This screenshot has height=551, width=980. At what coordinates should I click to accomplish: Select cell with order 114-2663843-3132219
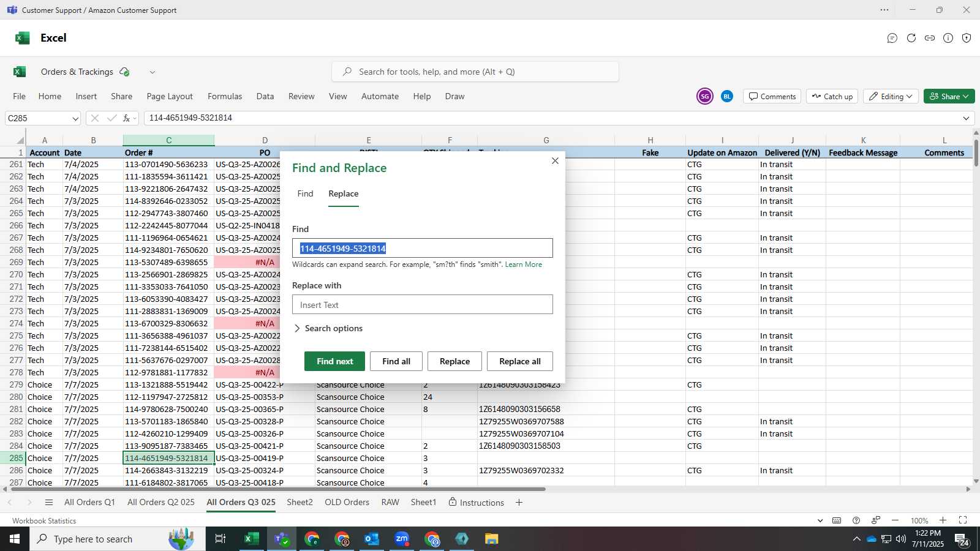(168, 470)
